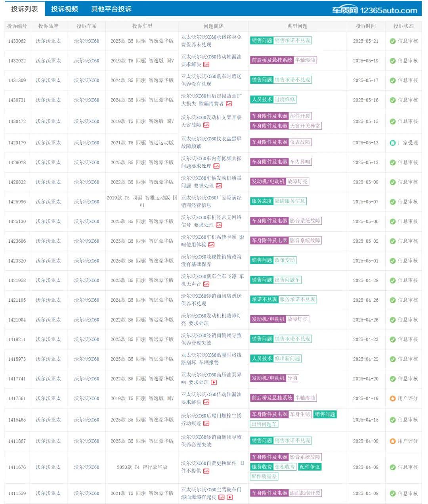The width and height of the screenshot is (428, 504).
Task: Click green check icon on complaint 1418973
Action: pos(393,359)
